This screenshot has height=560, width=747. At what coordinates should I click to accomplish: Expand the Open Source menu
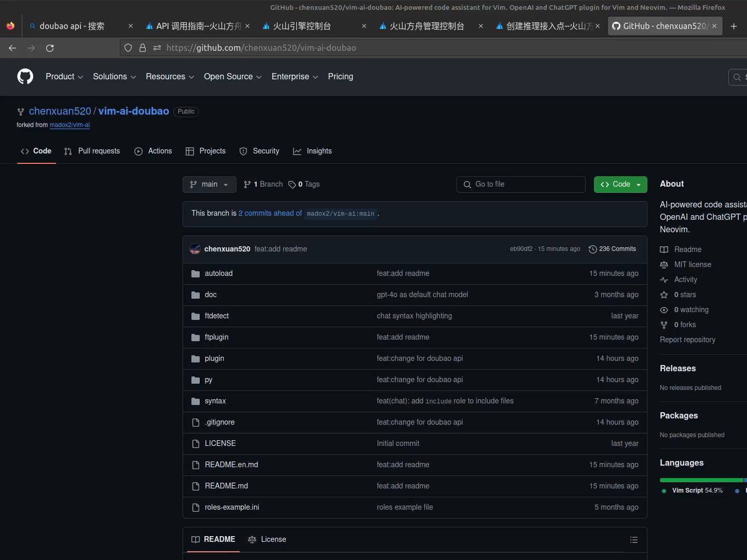tap(233, 76)
